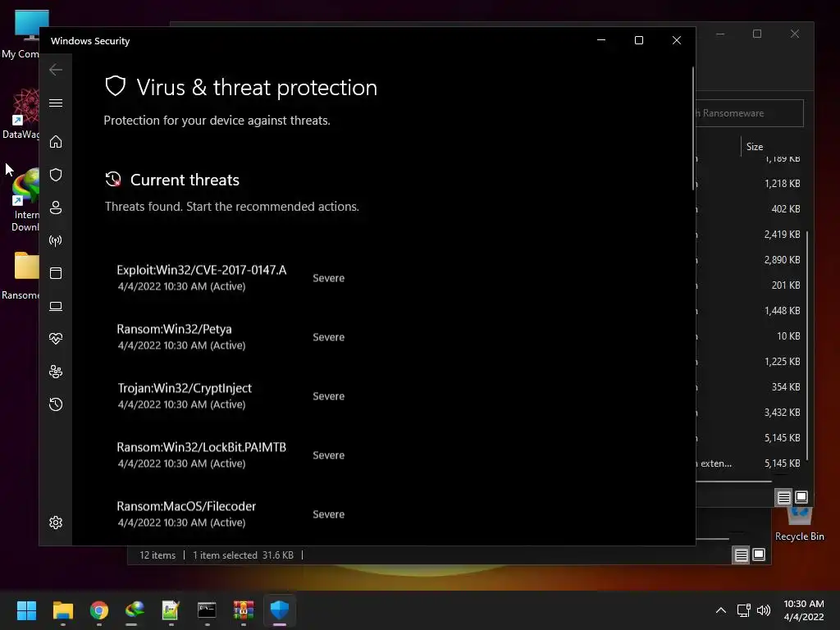Viewport: 840px width, 630px height.
Task: Open Command Prompt from the taskbar
Action: click(x=207, y=610)
